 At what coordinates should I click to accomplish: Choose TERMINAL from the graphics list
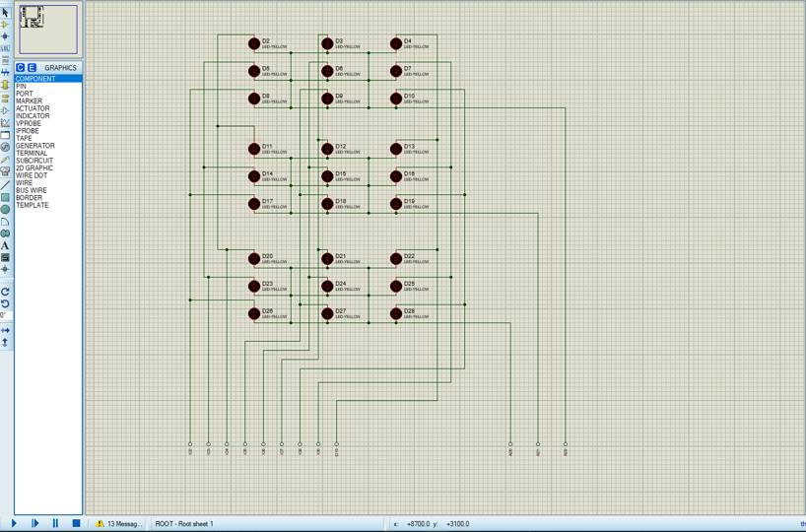tap(32, 154)
